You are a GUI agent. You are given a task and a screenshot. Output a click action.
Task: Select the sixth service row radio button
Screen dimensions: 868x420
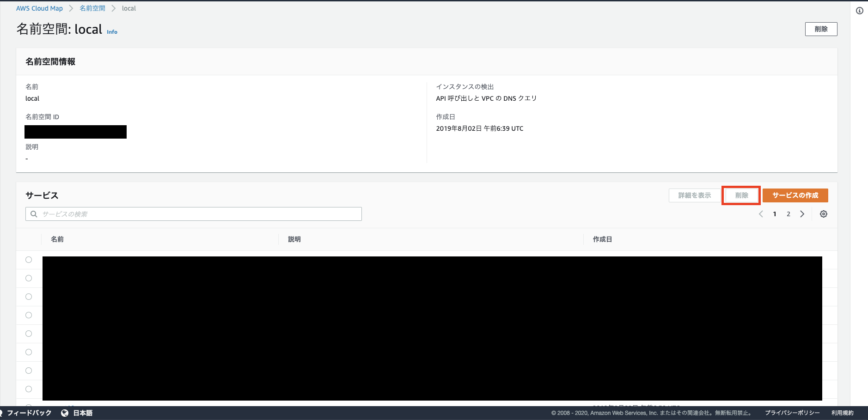coord(29,352)
